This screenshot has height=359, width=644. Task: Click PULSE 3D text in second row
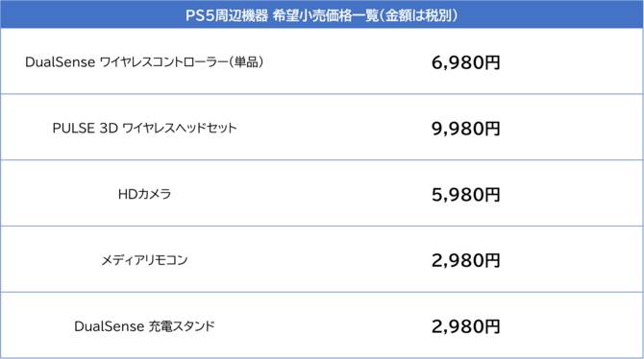pyautogui.click(x=86, y=128)
